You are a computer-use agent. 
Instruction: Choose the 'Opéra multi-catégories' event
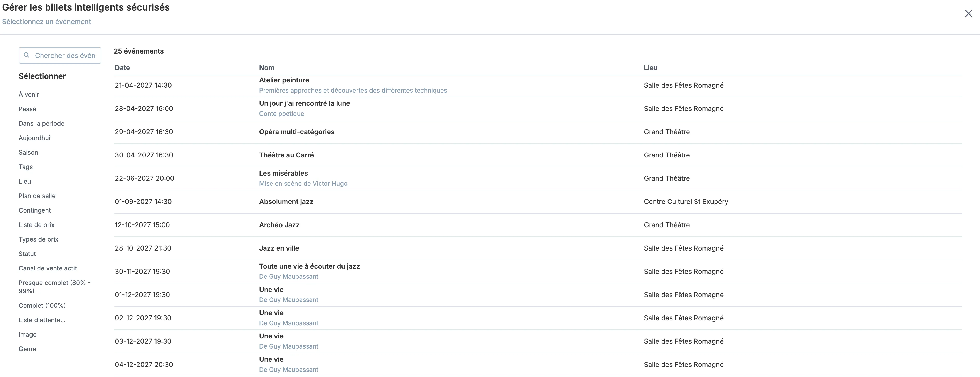(538, 132)
